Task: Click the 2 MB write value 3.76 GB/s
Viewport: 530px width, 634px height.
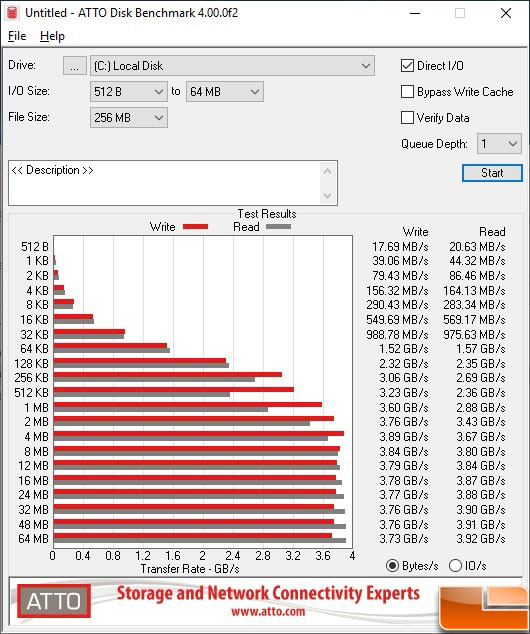Action: (x=403, y=422)
